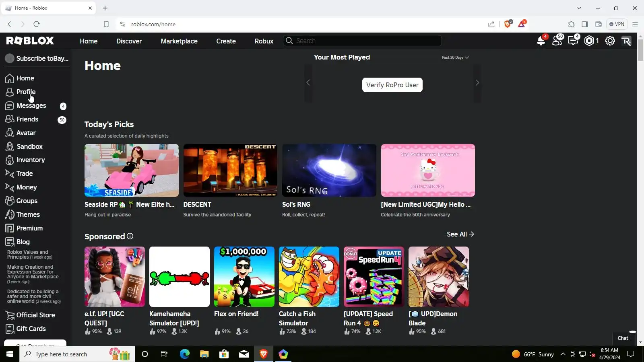Open Subscribe toBay... account in sidebar
The height and width of the screenshot is (362, 644).
click(x=36, y=59)
